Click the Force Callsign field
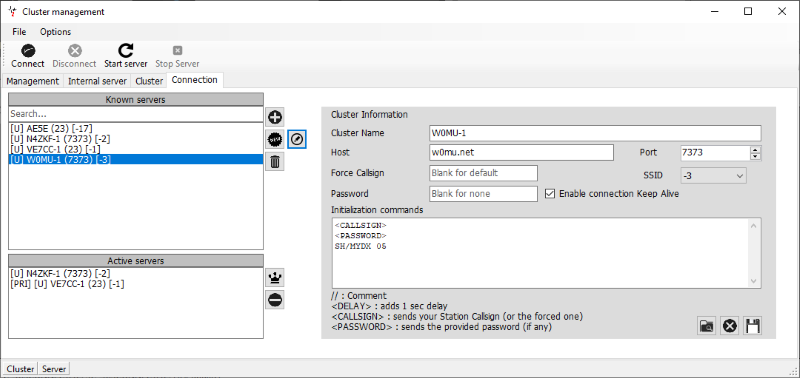The height and width of the screenshot is (378, 800). [484, 173]
